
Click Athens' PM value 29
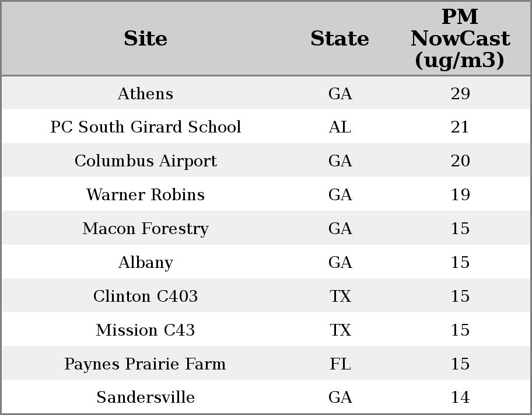460,93
